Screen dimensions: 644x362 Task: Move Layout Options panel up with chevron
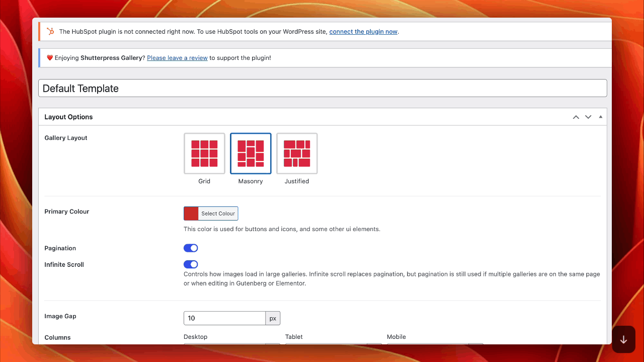[576, 117]
